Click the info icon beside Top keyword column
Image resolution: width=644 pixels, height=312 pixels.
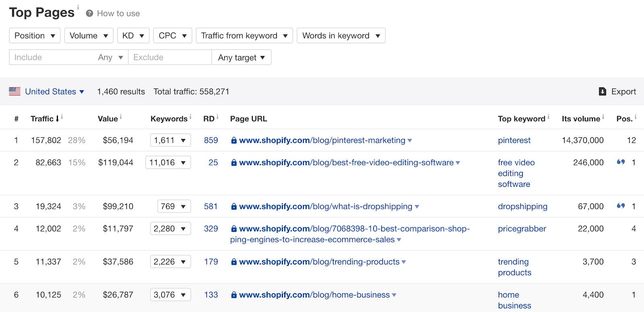pyautogui.click(x=548, y=117)
